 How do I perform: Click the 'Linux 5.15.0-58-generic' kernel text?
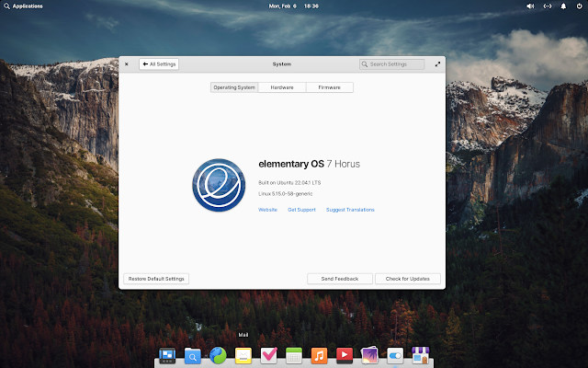pyautogui.click(x=286, y=194)
